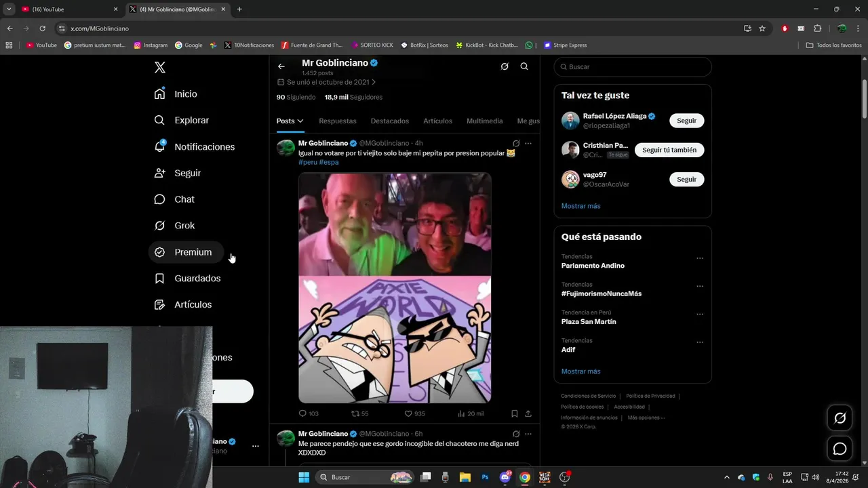This screenshot has width=868, height=488.
Task: Open Grok from the sidebar
Action: (175, 226)
